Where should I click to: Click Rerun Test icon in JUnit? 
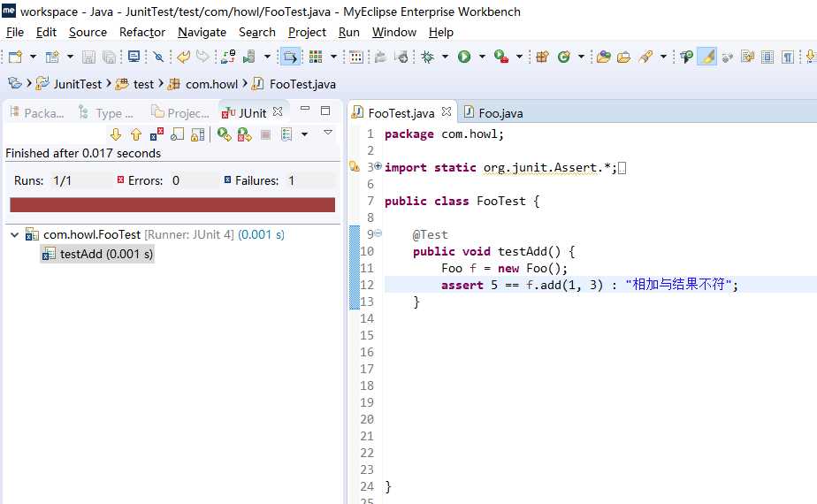225,134
